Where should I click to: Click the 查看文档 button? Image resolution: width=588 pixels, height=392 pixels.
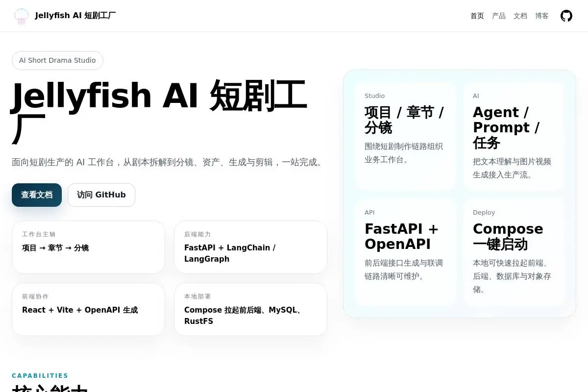pos(37,195)
